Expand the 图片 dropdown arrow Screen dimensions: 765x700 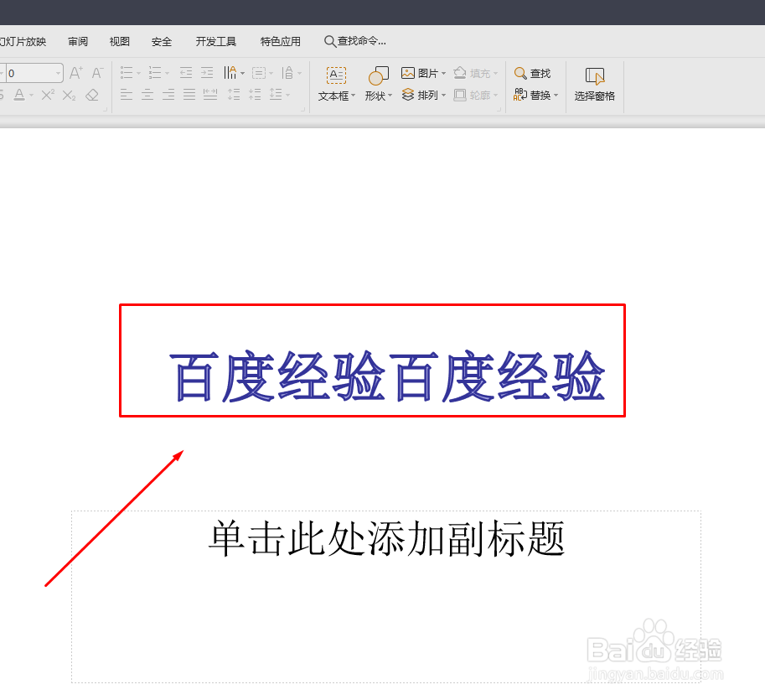pos(443,74)
